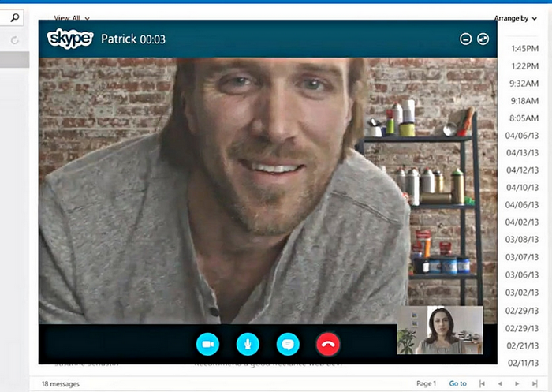Jump to the first page of messages
The width and height of the screenshot is (552, 392).
(x=481, y=383)
